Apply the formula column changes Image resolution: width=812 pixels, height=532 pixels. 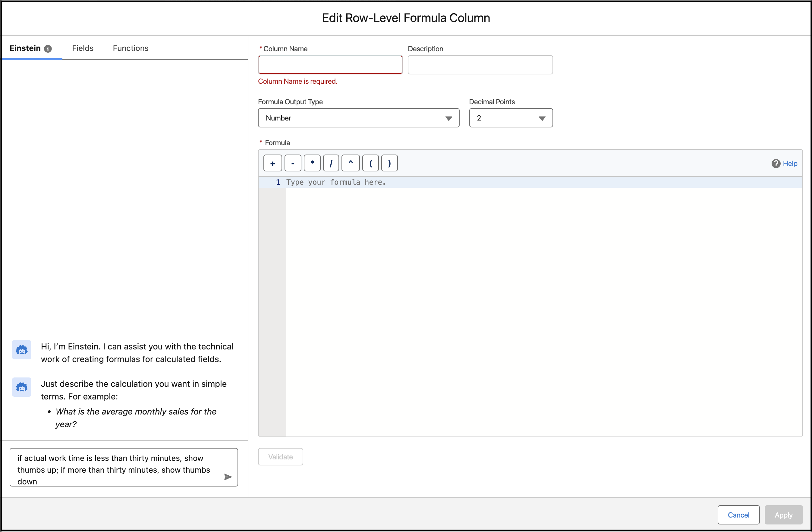pos(783,515)
